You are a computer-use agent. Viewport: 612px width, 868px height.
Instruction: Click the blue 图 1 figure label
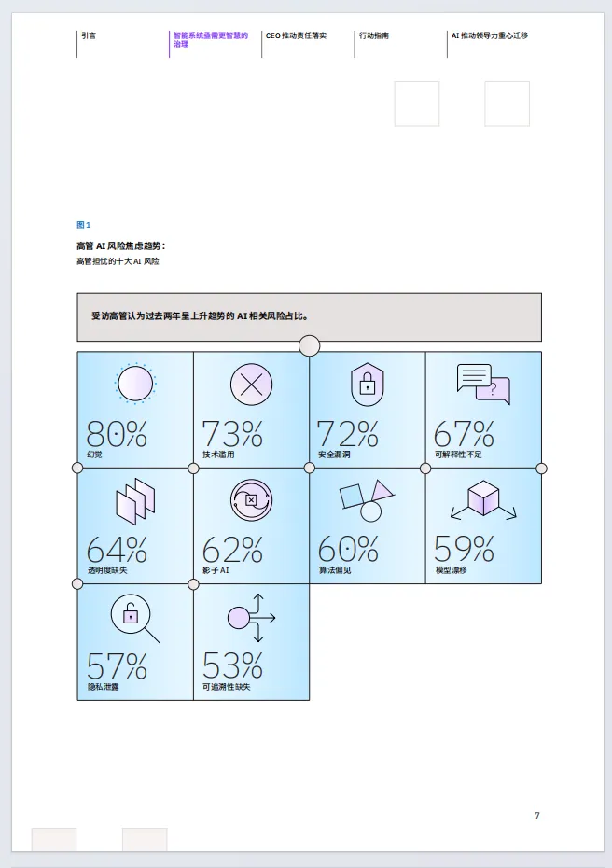(83, 225)
